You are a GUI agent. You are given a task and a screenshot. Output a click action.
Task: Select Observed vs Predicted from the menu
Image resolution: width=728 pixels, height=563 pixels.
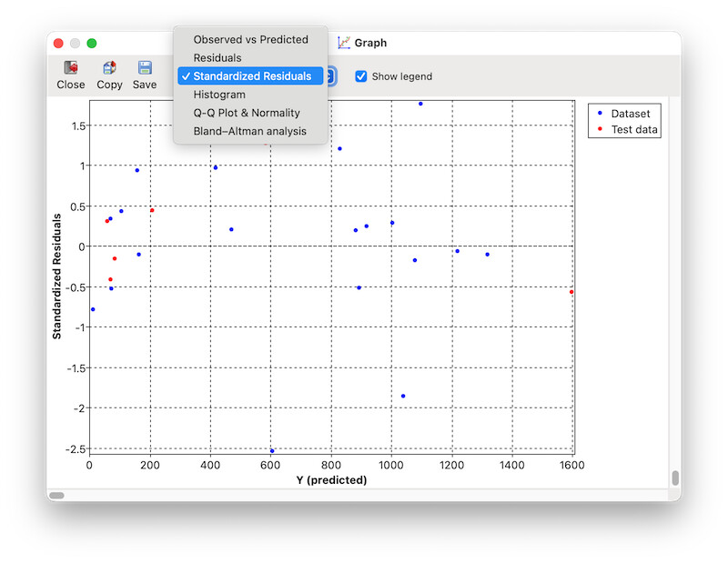tap(250, 39)
